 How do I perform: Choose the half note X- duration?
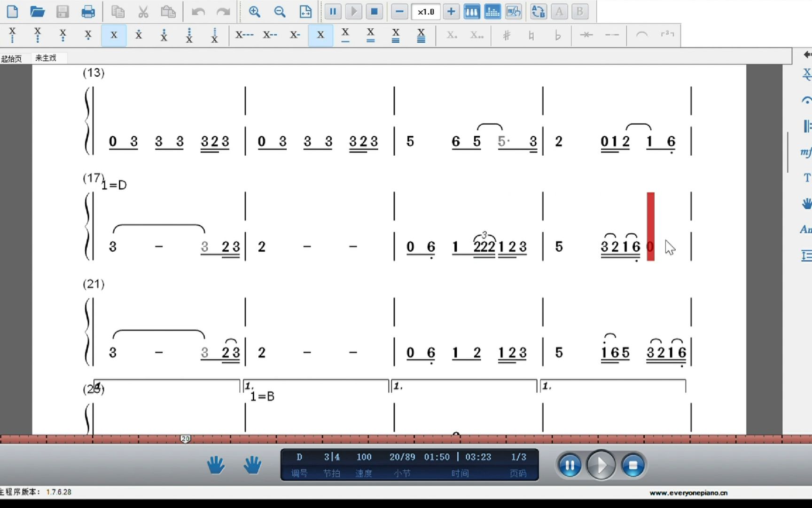(x=295, y=35)
